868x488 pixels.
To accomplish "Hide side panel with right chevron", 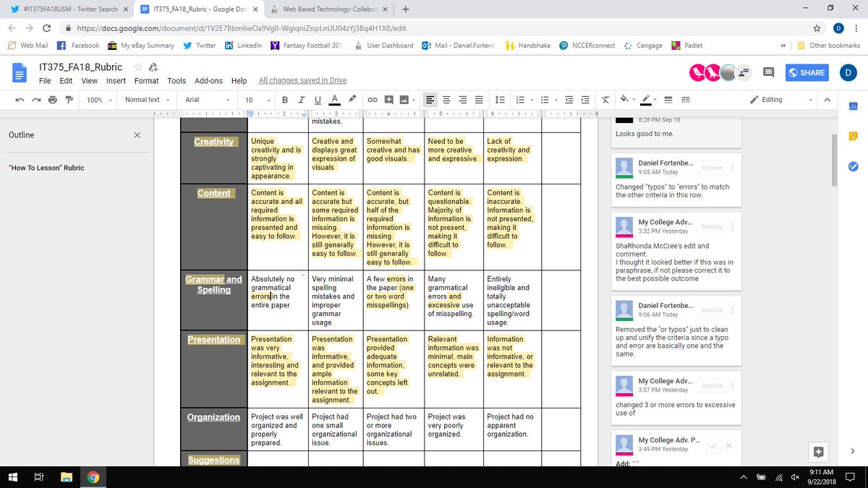I will tap(853, 452).
